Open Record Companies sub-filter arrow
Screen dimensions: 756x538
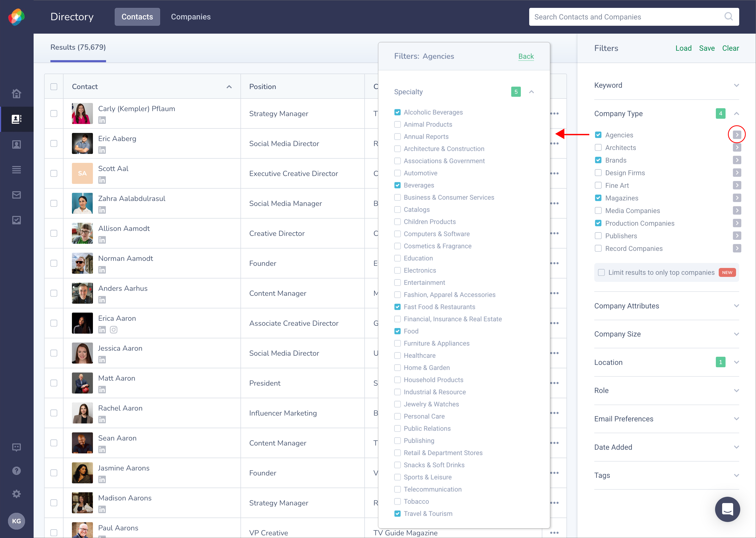(737, 248)
